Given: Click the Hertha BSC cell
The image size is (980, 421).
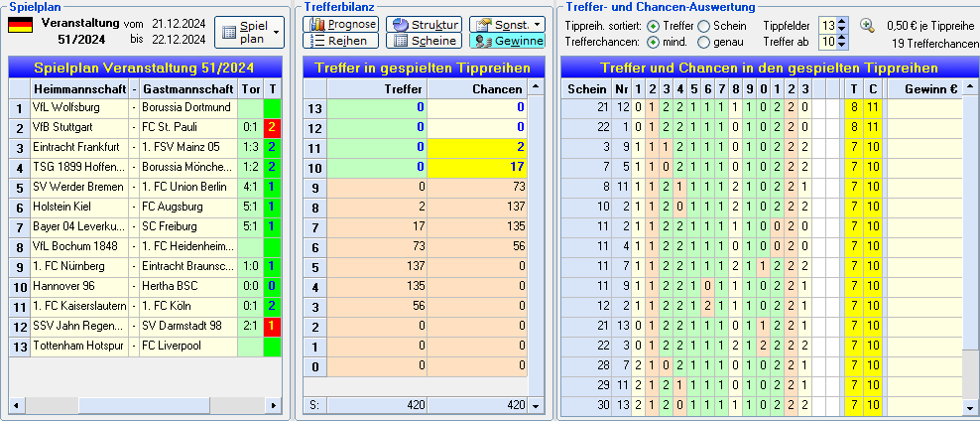Looking at the screenshot, I should pyautogui.click(x=188, y=287).
